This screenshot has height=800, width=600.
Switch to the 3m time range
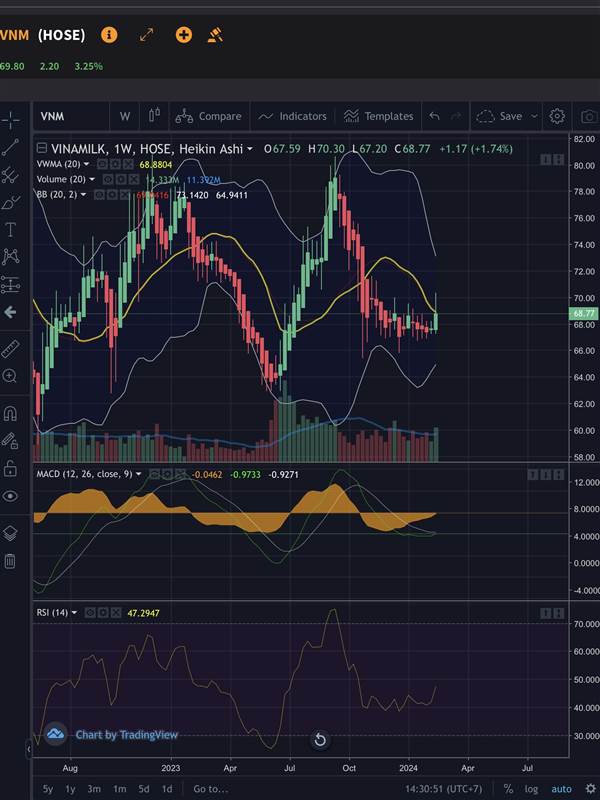click(93, 789)
